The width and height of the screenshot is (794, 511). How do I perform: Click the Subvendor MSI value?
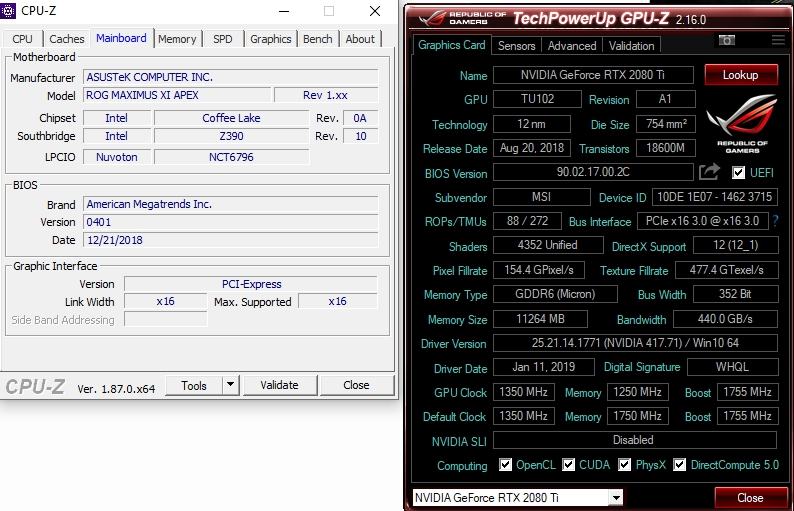pyautogui.click(x=542, y=197)
